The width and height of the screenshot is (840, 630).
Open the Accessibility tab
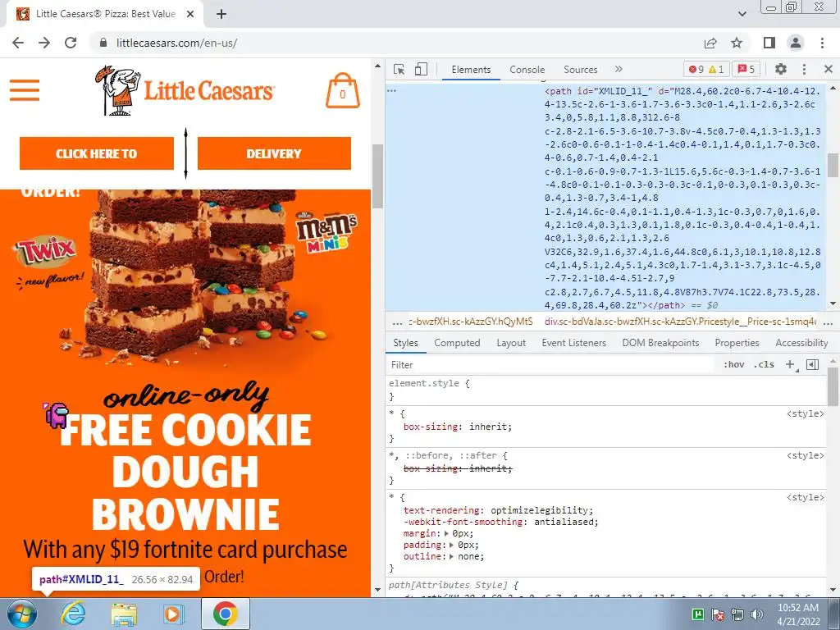[x=801, y=343]
